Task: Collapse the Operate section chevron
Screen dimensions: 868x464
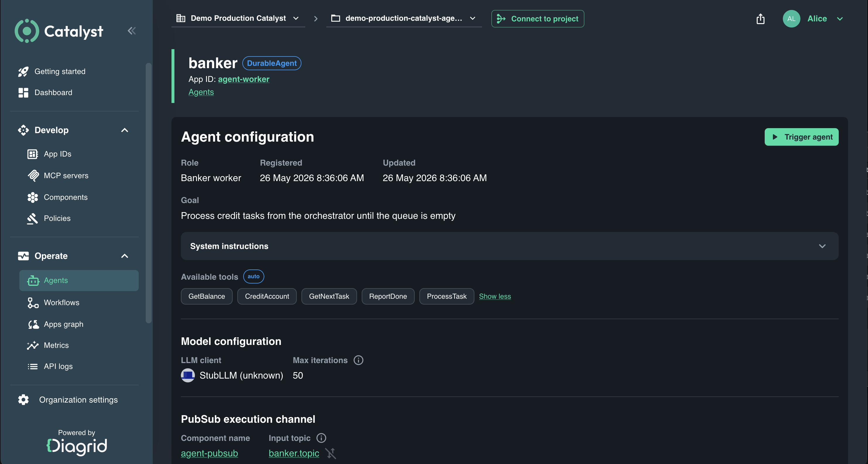Action: [125, 256]
